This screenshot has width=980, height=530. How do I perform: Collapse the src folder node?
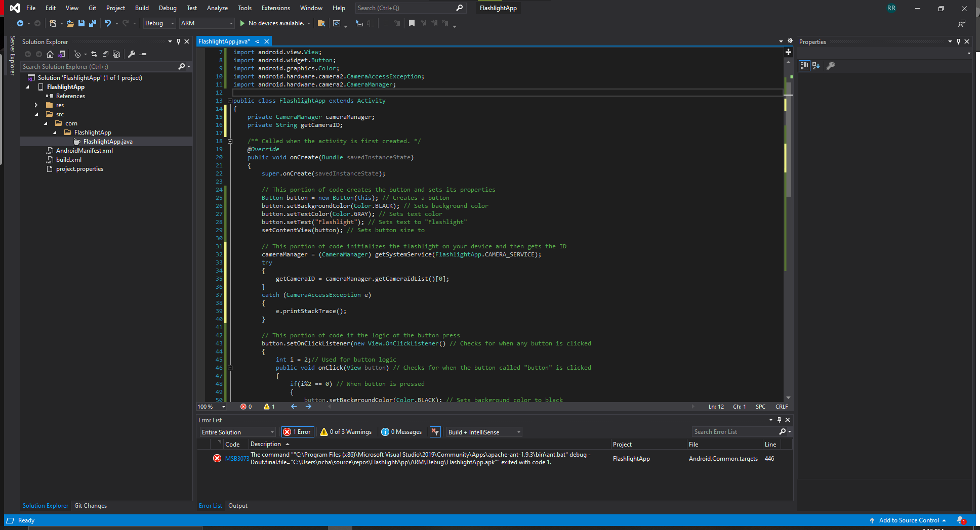[x=36, y=114]
